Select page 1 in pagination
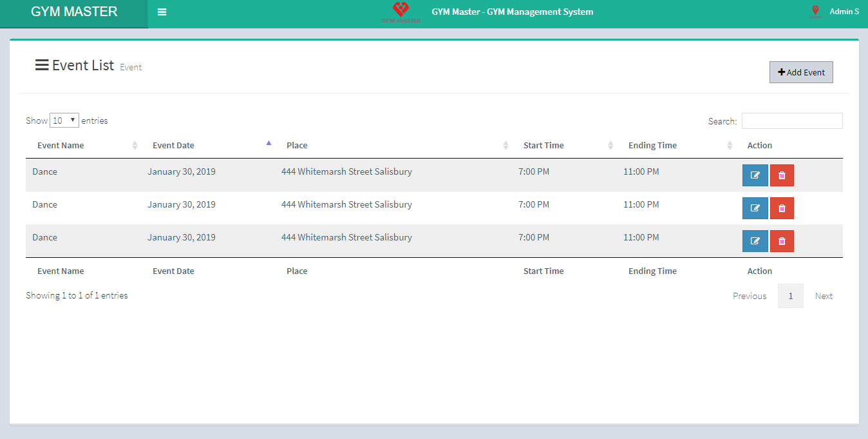 tap(790, 297)
